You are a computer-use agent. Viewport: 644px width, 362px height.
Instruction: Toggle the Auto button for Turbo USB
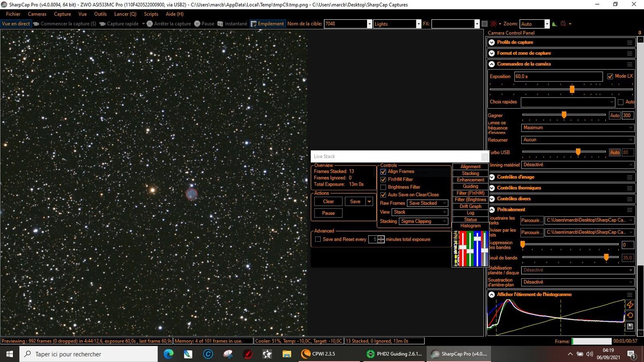click(x=615, y=152)
